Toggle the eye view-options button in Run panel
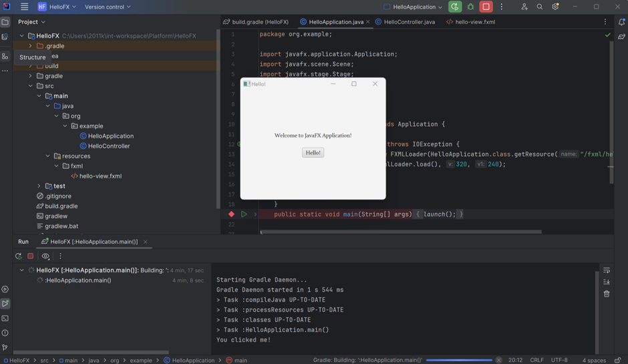This screenshot has height=364, width=628. tap(45, 256)
